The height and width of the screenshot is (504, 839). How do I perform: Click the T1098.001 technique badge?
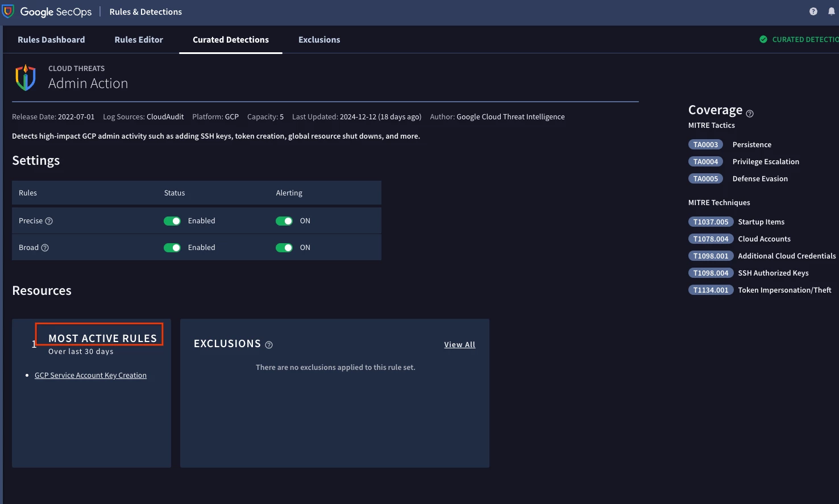pyautogui.click(x=711, y=256)
